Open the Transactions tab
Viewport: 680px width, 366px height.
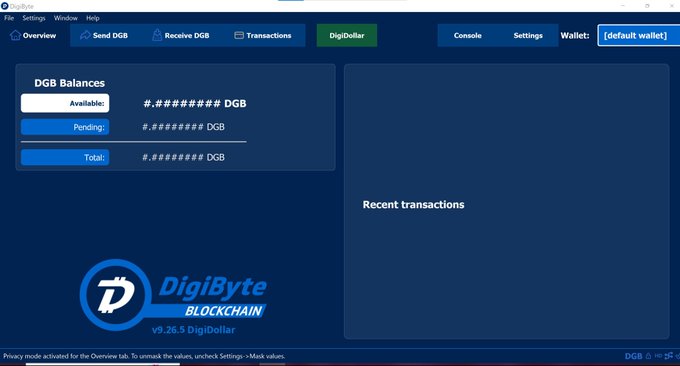click(263, 36)
